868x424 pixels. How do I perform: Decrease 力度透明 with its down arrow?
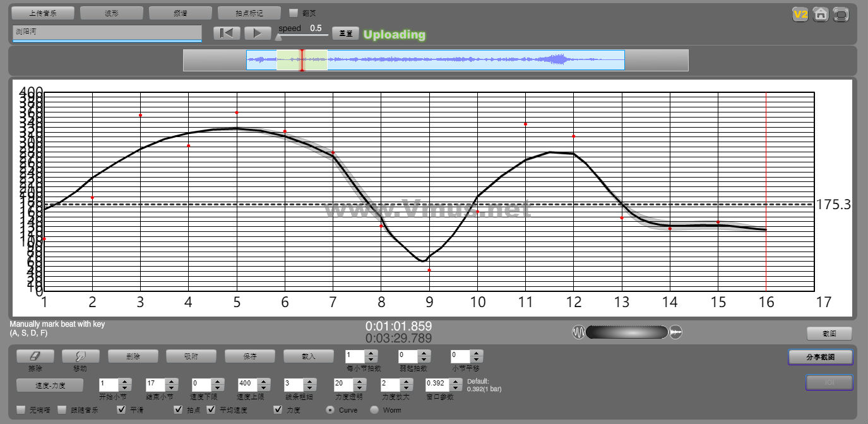(360, 387)
